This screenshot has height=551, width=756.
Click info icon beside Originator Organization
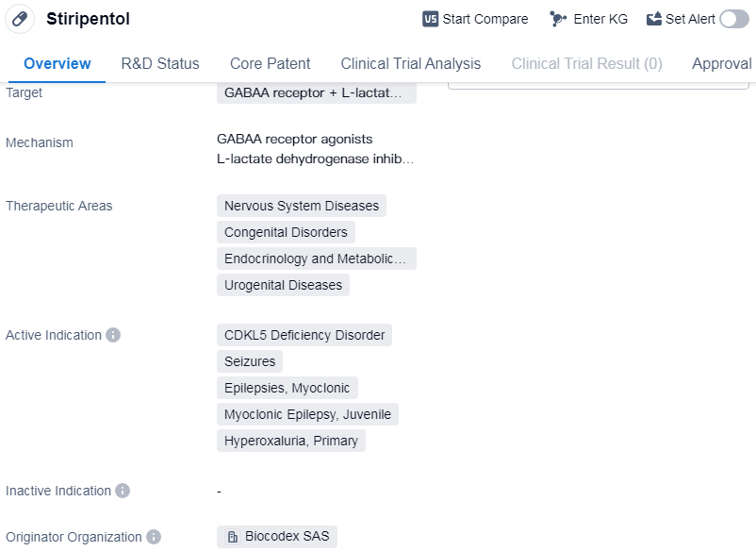154,537
